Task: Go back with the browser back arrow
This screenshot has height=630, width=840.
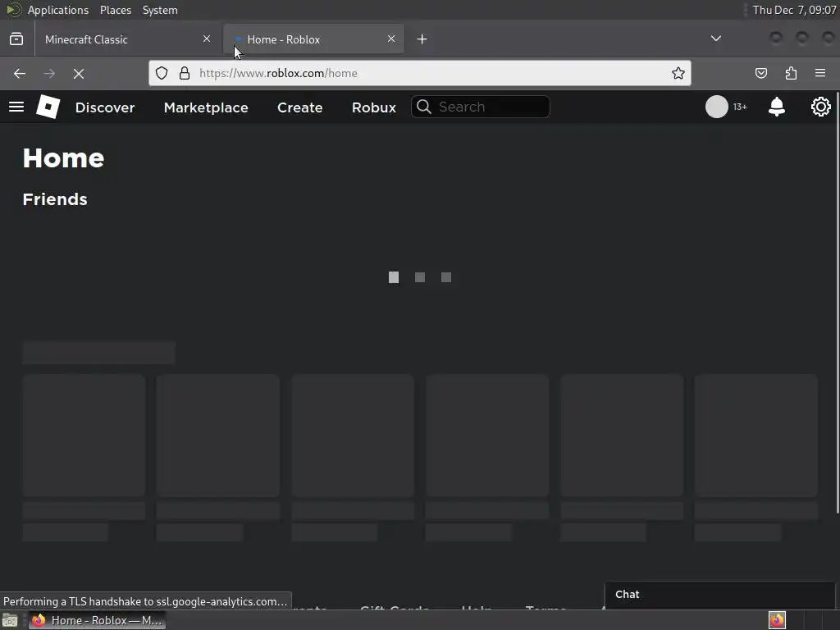Action: coord(20,73)
